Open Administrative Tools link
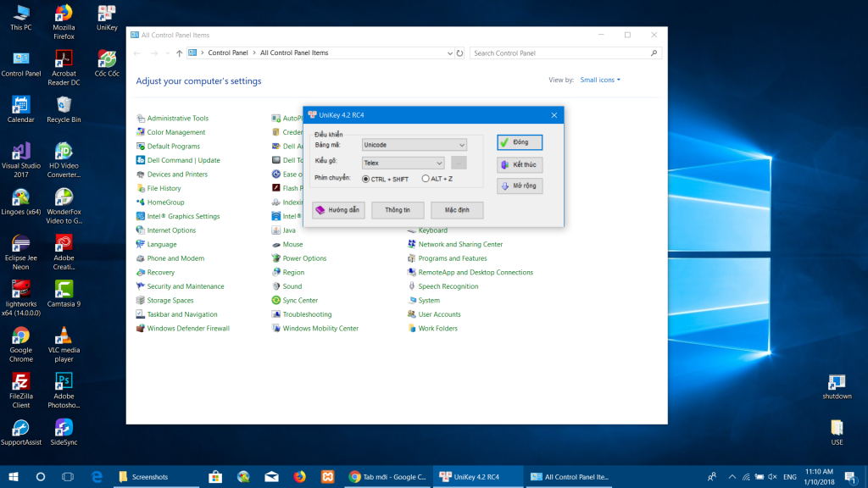 pos(177,119)
